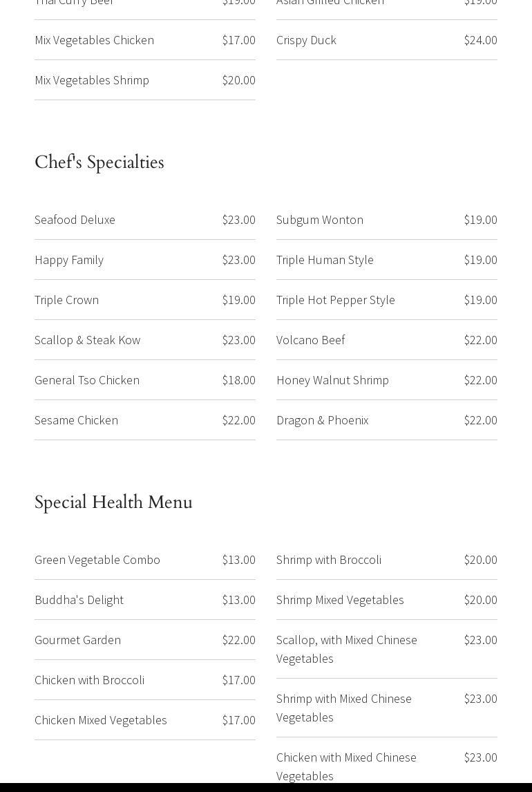Click the Chef's Specialties heading

click(99, 162)
